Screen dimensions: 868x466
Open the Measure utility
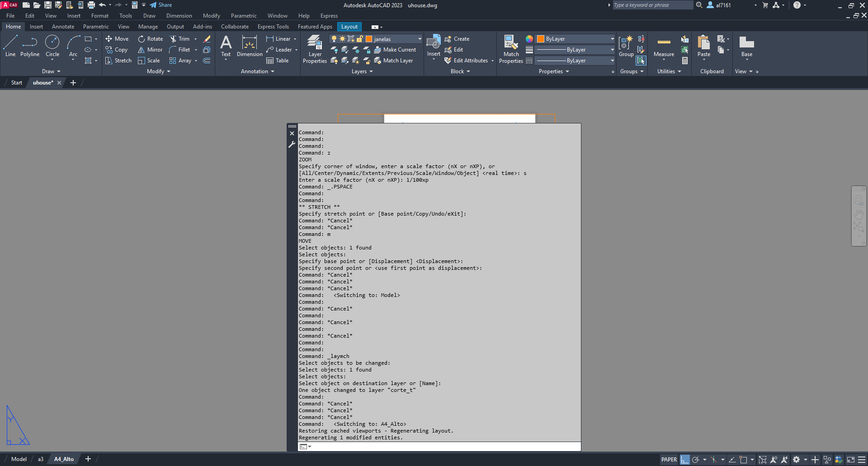point(664,47)
